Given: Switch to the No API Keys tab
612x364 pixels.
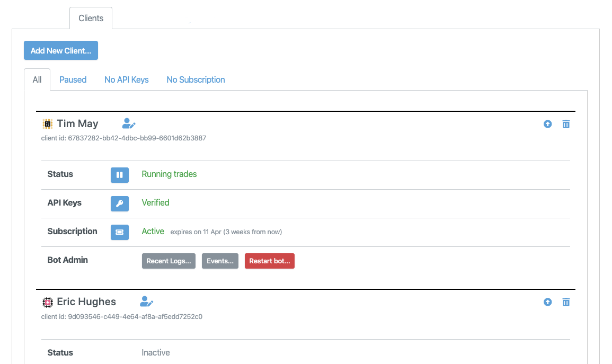Looking at the screenshot, I should click(126, 80).
